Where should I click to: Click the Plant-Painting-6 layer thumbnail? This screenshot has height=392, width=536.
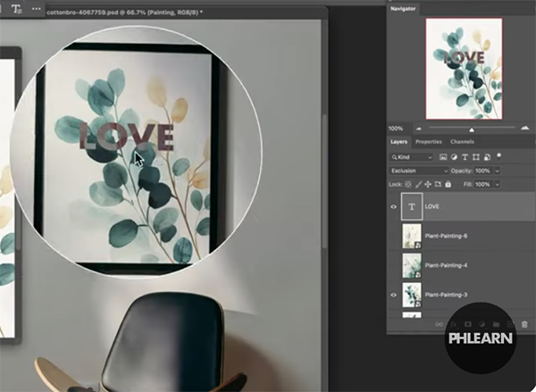[x=412, y=236]
